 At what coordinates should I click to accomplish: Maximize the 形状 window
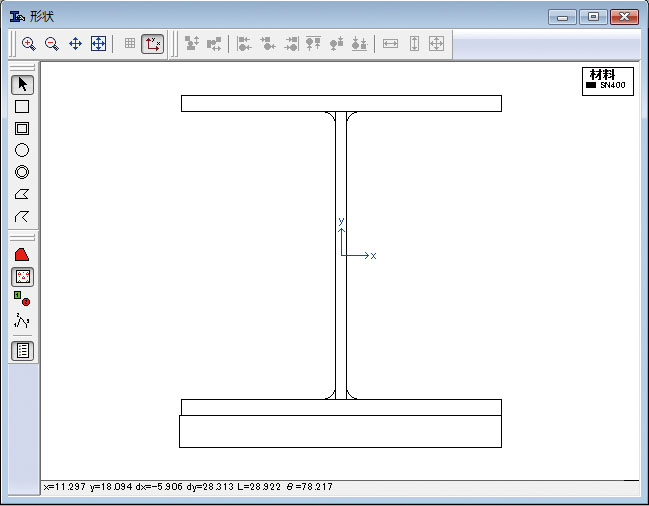(x=593, y=17)
